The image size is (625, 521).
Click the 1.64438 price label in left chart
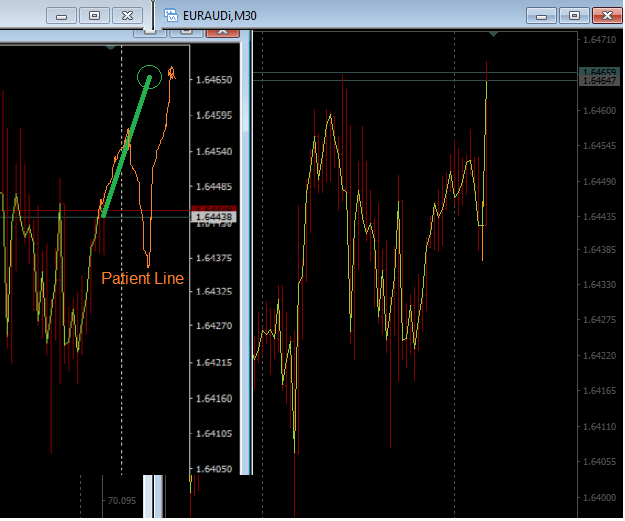click(x=214, y=217)
